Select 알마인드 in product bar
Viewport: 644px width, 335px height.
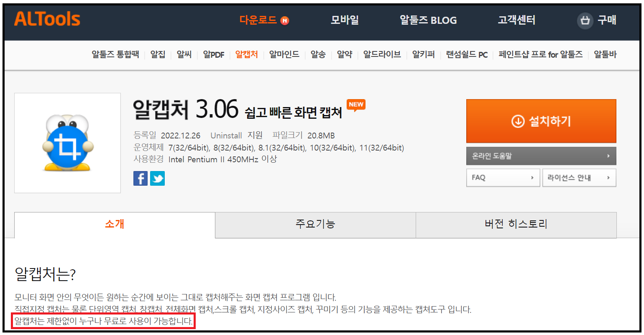click(x=284, y=54)
